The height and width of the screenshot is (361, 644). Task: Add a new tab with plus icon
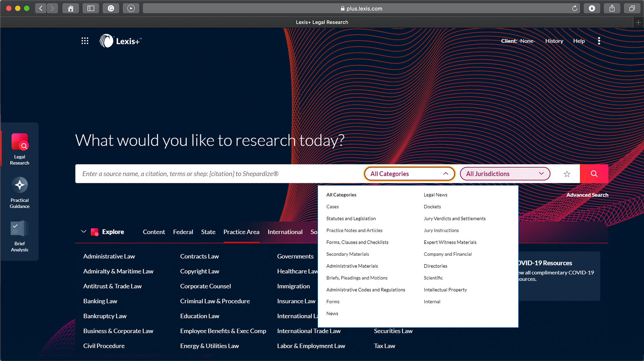(638, 22)
